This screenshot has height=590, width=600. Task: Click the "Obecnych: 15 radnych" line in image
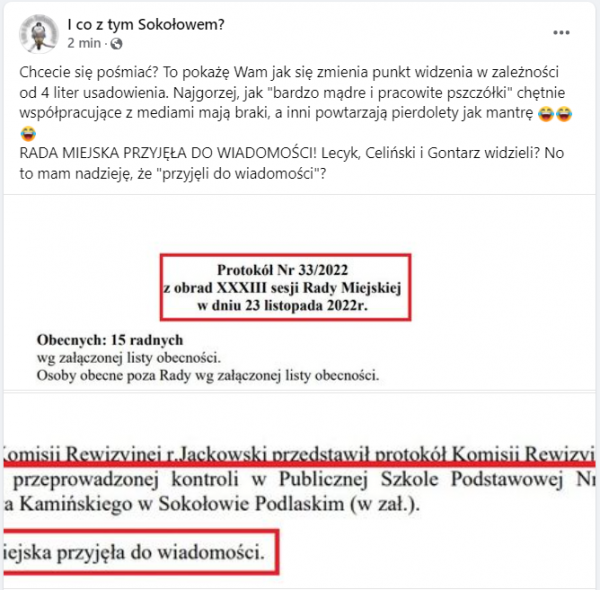point(110,340)
